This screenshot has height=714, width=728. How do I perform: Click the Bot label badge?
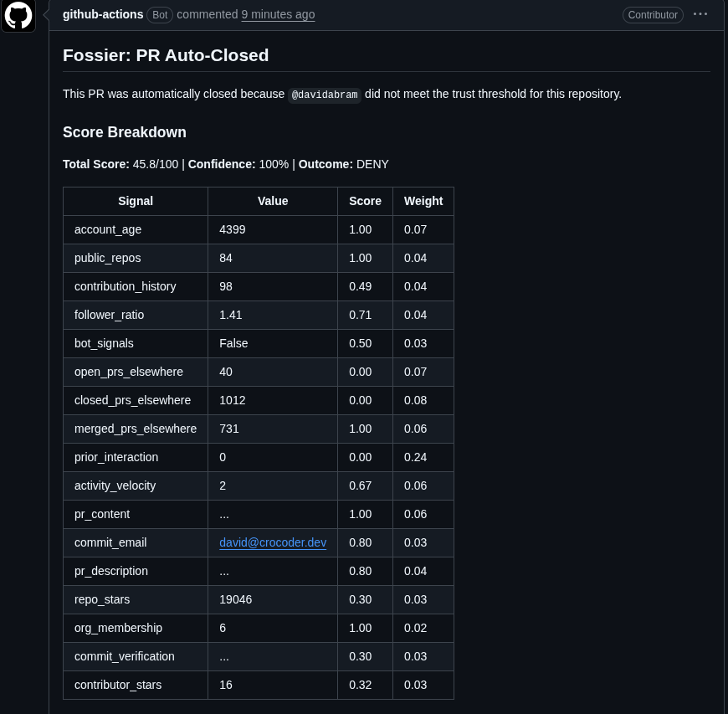tap(160, 15)
